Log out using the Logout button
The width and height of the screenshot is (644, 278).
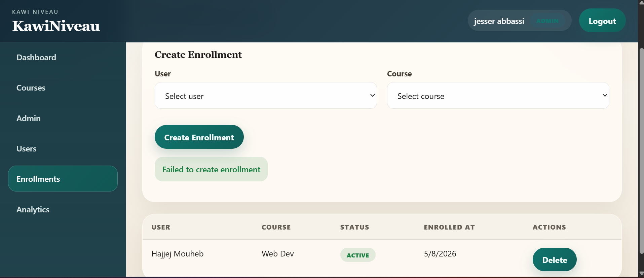(x=602, y=21)
